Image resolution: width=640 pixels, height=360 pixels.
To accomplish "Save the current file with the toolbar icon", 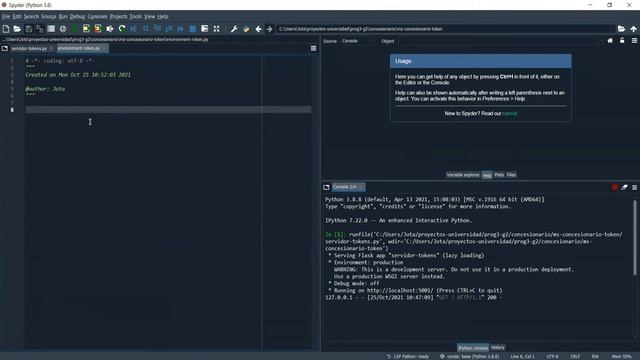I will point(29,29).
